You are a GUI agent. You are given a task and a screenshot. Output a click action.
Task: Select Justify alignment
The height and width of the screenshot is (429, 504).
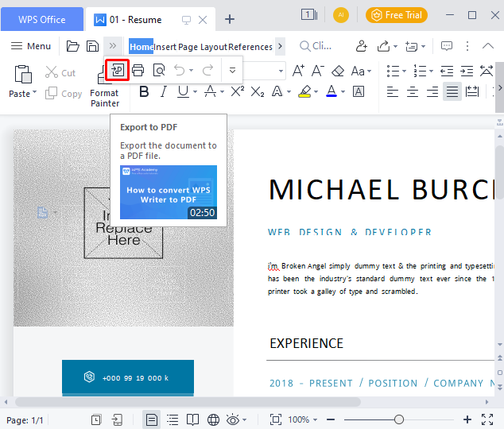coord(452,92)
